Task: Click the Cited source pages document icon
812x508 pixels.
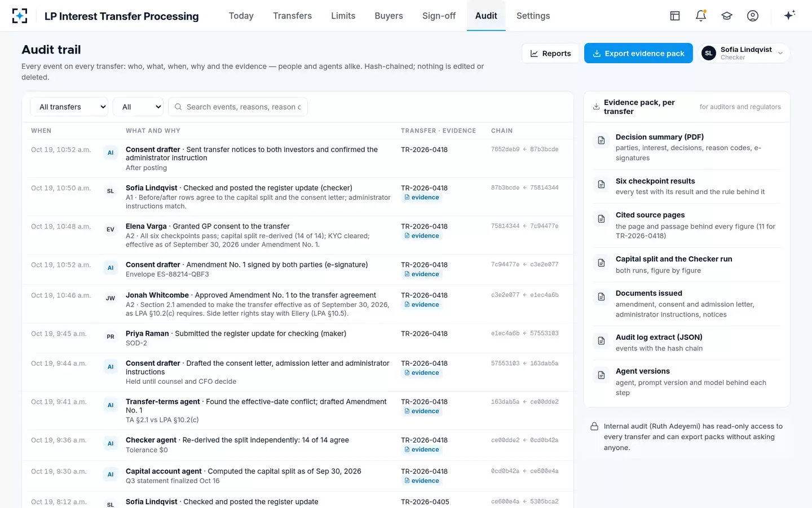Action: (x=602, y=218)
